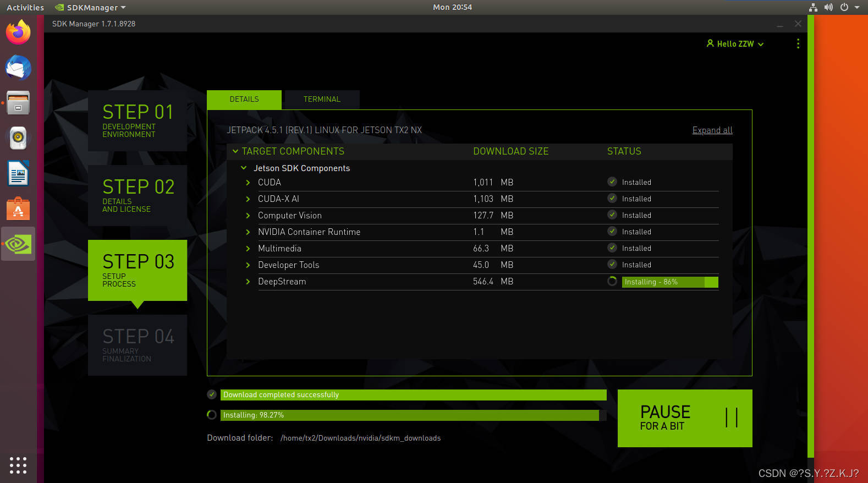This screenshot has height=483, width=868.
Task: Click Developer Tools installed checkmark icon
Action: click(x=612, y=264)
